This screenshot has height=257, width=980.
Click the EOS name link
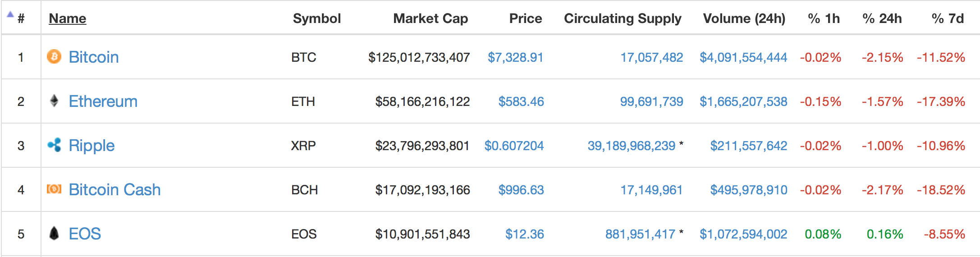point(85,234)
